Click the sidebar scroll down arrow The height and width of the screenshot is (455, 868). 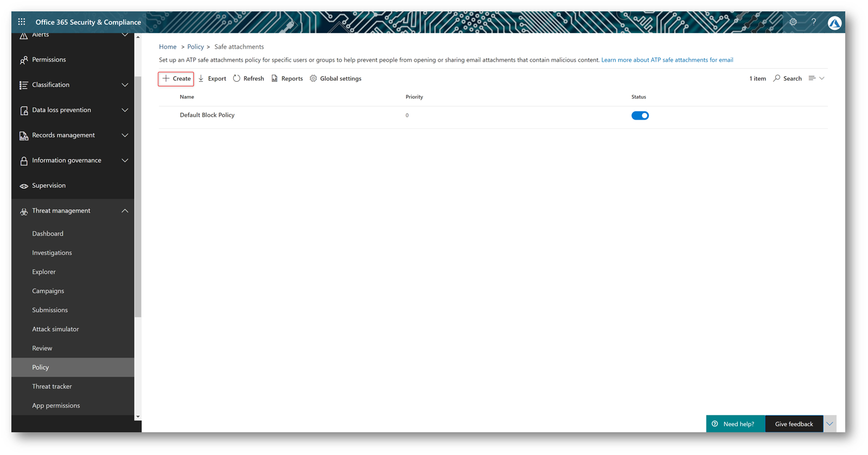tap(138, 417)
